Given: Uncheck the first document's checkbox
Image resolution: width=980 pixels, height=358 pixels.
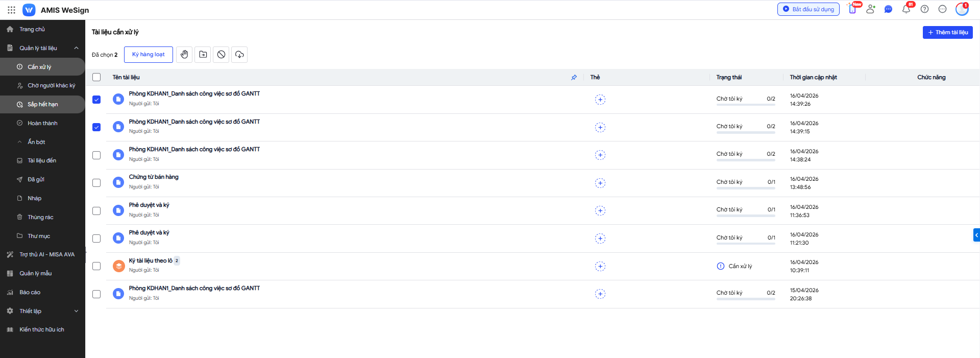Looking at the screenshot, I should click(x=96, y=100).
